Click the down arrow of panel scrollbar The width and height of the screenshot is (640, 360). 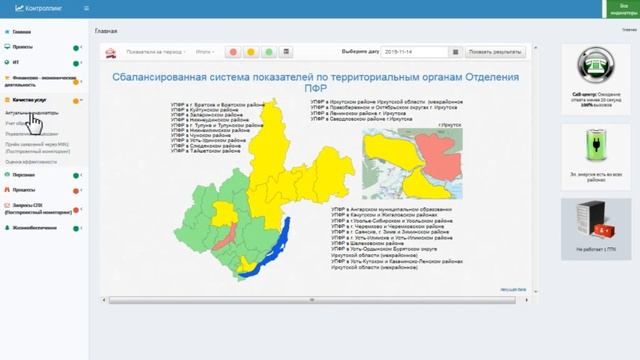coord(536,291)
